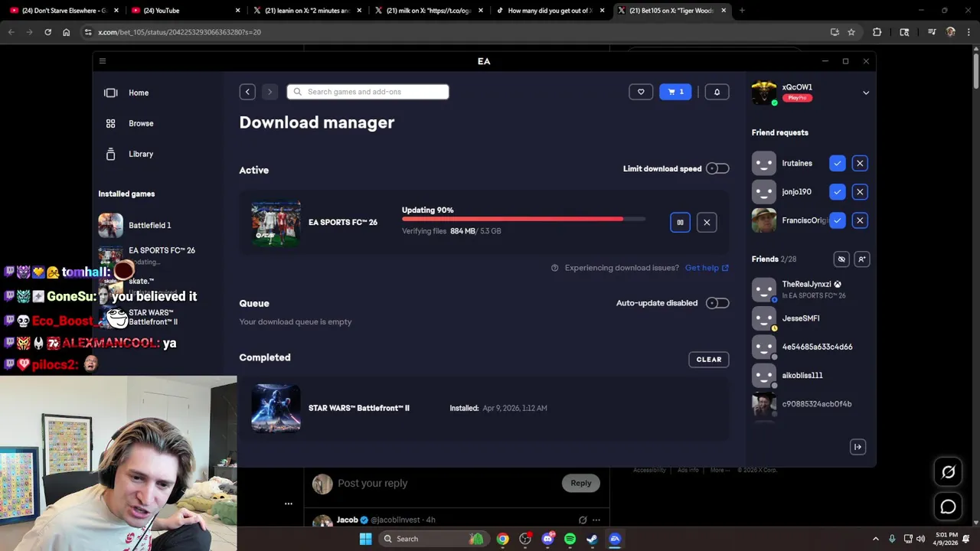This screenshot has height=551, width=980.
Task: Collapse the friends panel arrow icon
Action: click(x=857, y=447)
